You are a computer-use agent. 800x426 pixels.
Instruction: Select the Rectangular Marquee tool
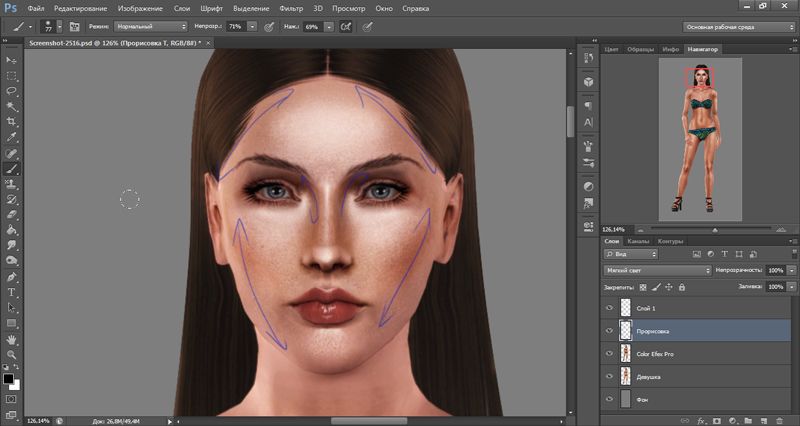coord(11,76)
